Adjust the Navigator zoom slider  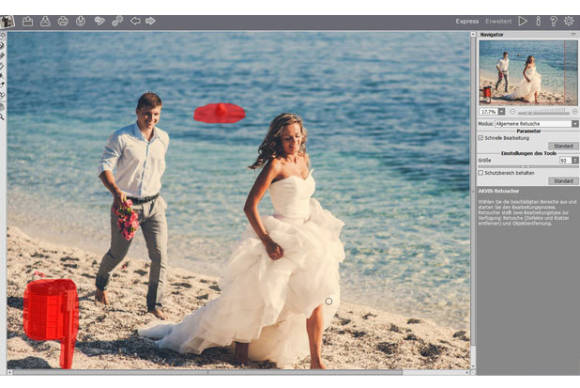[x=544, y=112]
